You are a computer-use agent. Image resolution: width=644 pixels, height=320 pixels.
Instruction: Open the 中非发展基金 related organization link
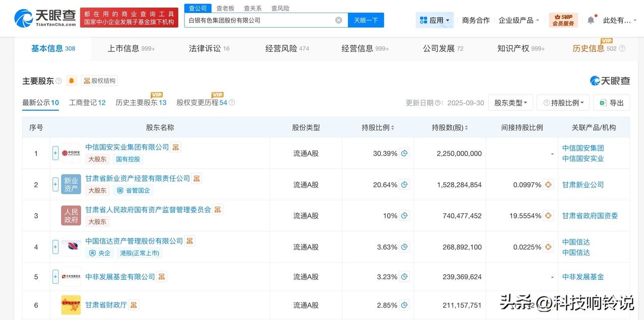[583, 276]
